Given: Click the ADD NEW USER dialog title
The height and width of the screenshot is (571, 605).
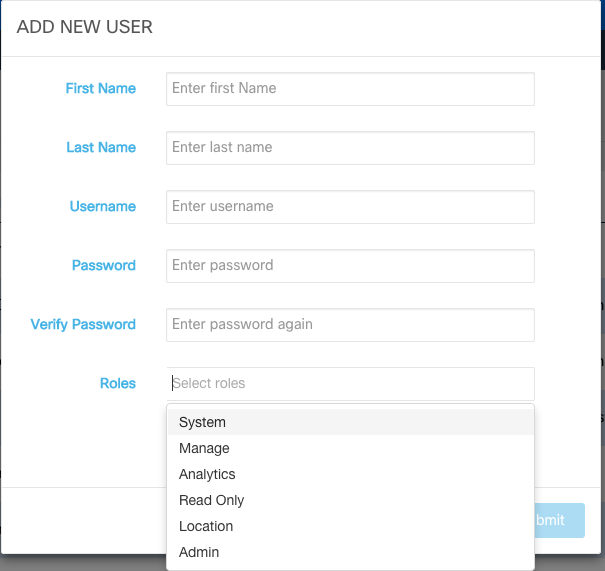Looking at the screenshot, I should pos(85,27).
